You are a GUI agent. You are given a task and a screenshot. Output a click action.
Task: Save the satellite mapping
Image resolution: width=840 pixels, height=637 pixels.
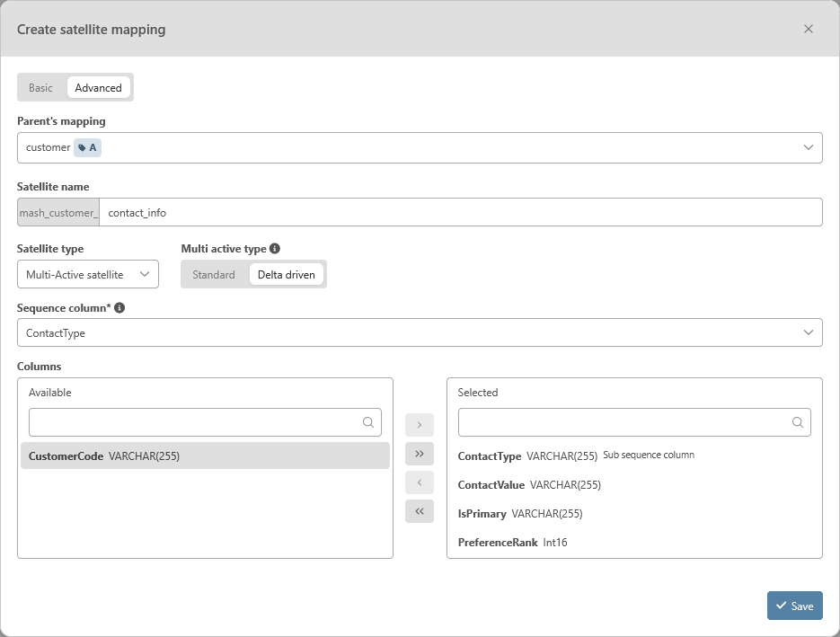click(x=794, y=606)
